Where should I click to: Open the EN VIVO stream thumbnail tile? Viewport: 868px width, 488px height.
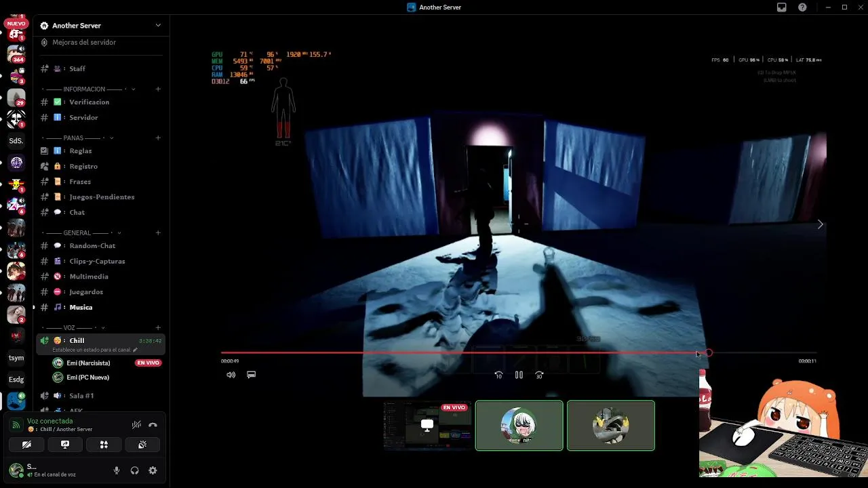(x=427, y=426)
